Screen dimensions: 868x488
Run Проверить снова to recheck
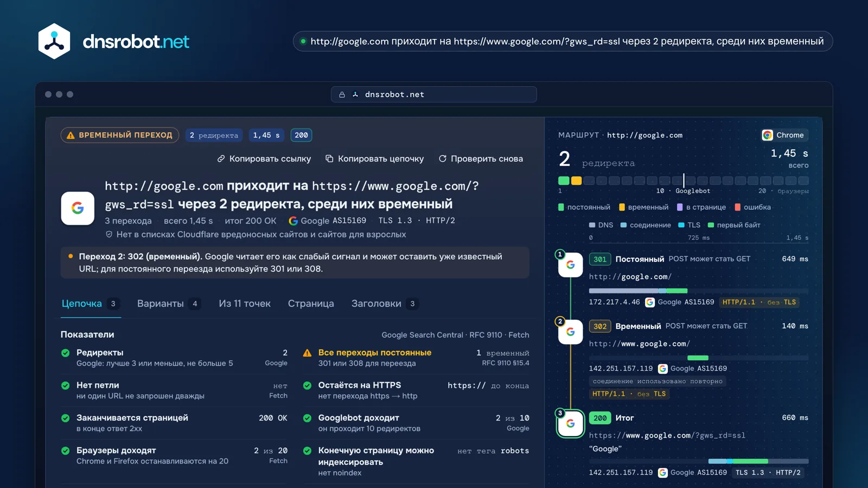point(481,159)
